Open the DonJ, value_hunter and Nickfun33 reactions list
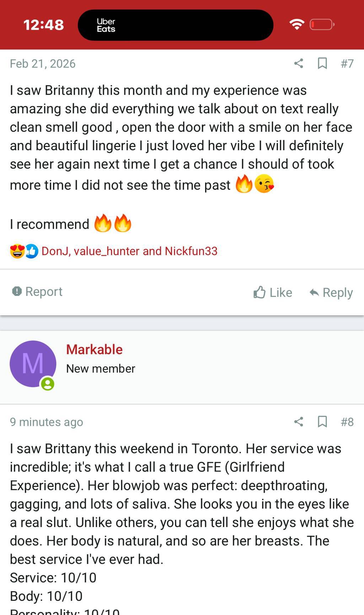This screenshot has width=364, height=615. point(129,251)
